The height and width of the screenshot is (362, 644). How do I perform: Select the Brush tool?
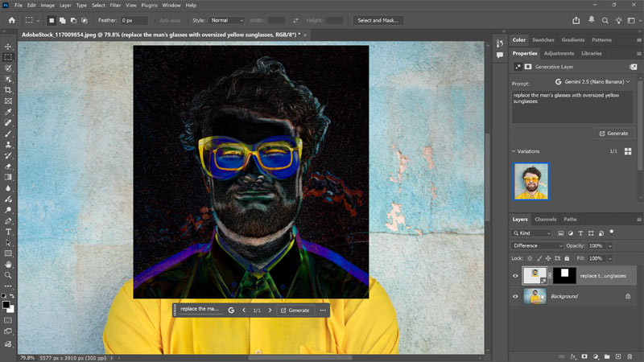pyautogui.click(x=8, y=134)
